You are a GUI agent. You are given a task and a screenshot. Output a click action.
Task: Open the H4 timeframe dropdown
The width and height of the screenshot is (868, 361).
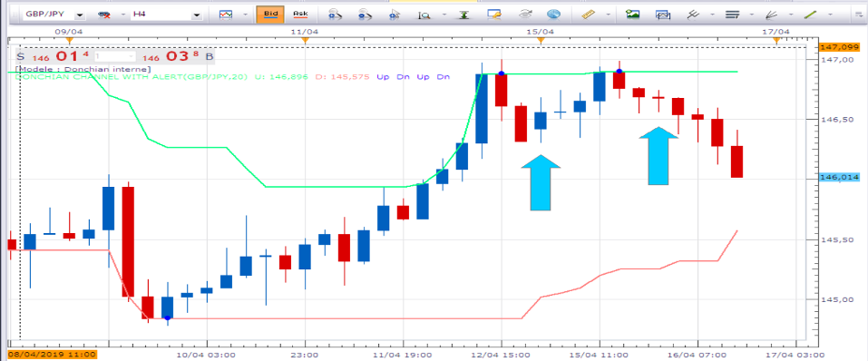[197, 15]
